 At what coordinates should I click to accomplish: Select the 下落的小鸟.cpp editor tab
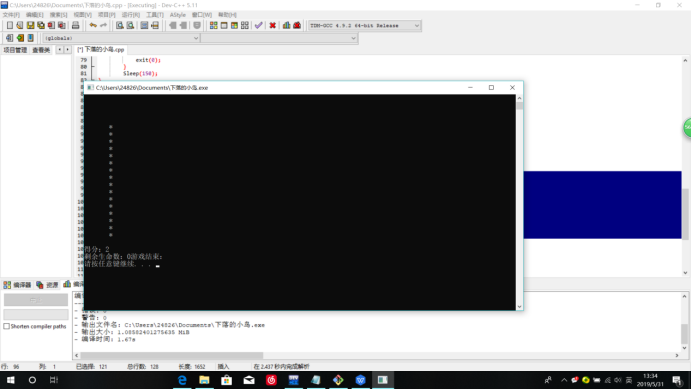click(x=101, y=49)
